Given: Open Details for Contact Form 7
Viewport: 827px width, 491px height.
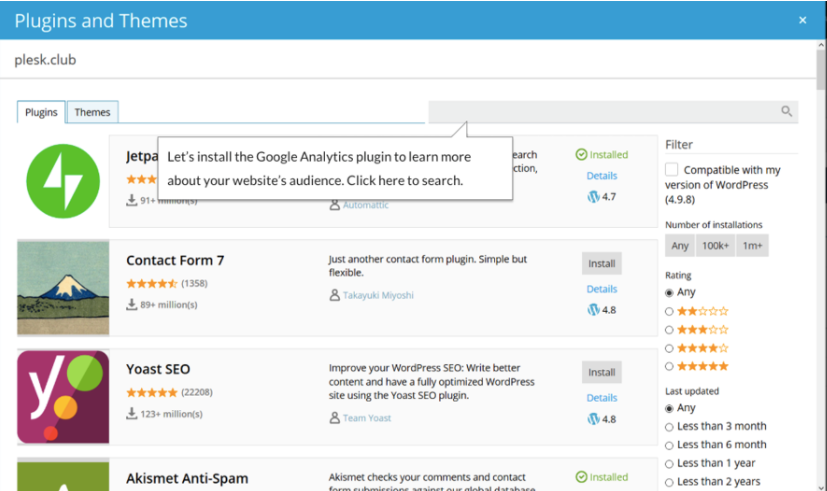Looking at the screenshot, I should click(602, 289).
